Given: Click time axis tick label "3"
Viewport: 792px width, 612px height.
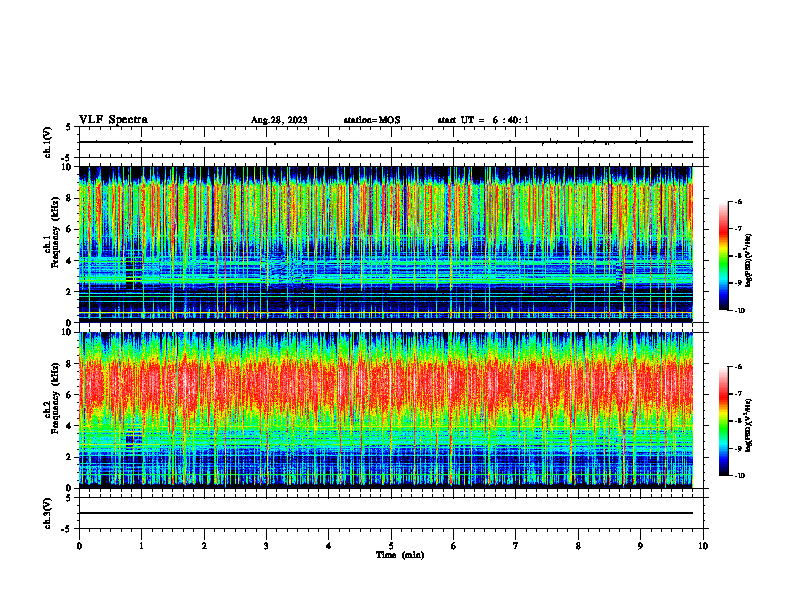Looking at the screenshot, I should (x=266, y=546).
